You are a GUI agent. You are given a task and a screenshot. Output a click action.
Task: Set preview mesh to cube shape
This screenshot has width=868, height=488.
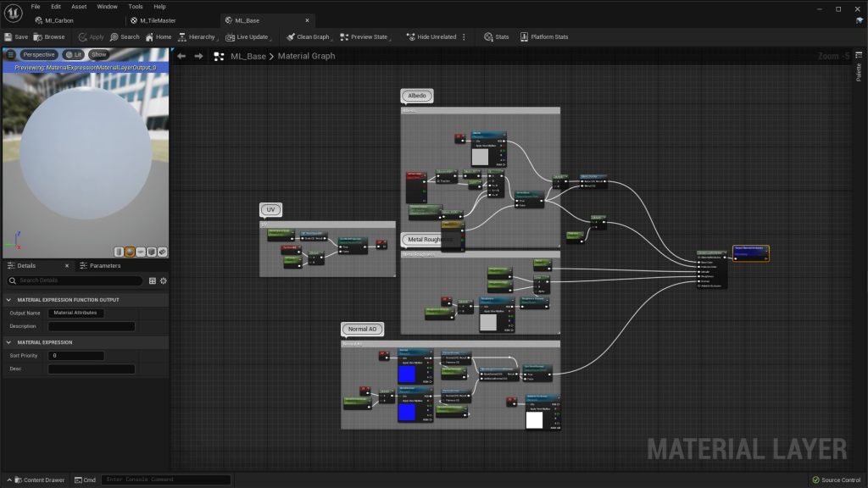click(151, 252)
